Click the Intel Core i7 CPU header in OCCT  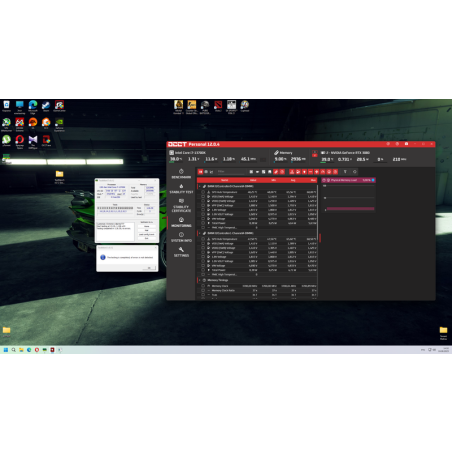pos(188,153)
